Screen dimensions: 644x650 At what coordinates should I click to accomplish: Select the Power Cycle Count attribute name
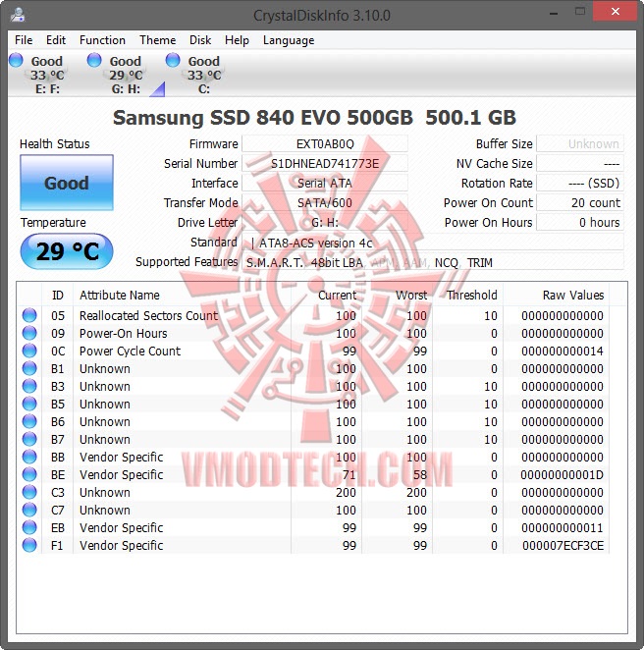[130, 351]
